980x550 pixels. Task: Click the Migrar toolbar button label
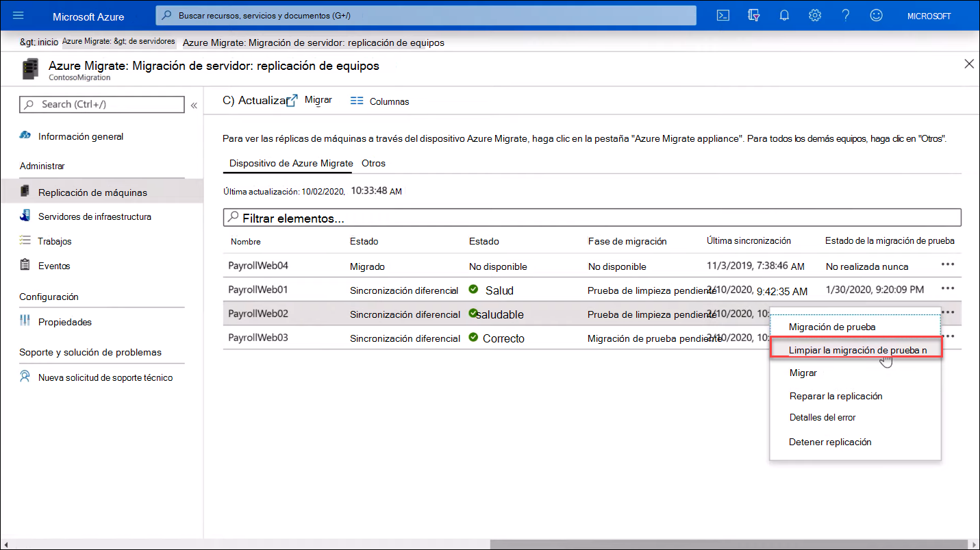[318, 100]
